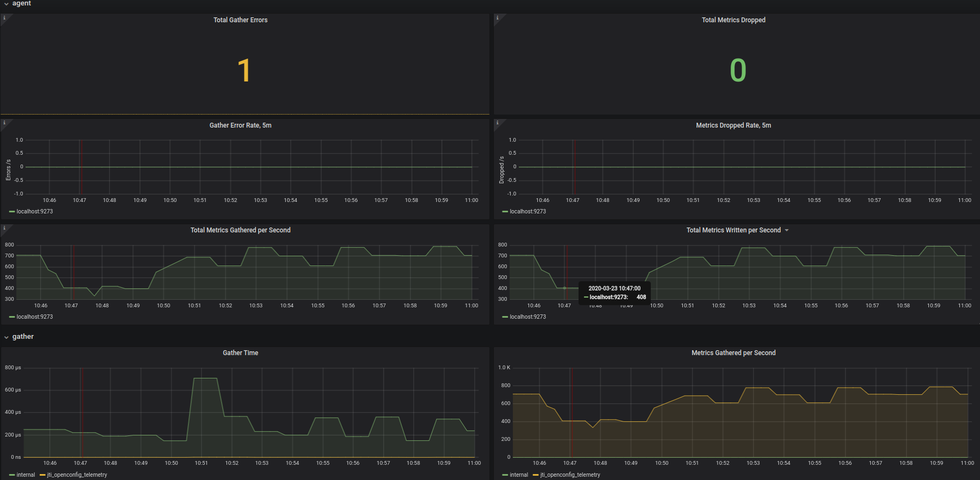Click the tooltip value 408
The width and height of the screenshot is (980, 480).
[641, 298]
